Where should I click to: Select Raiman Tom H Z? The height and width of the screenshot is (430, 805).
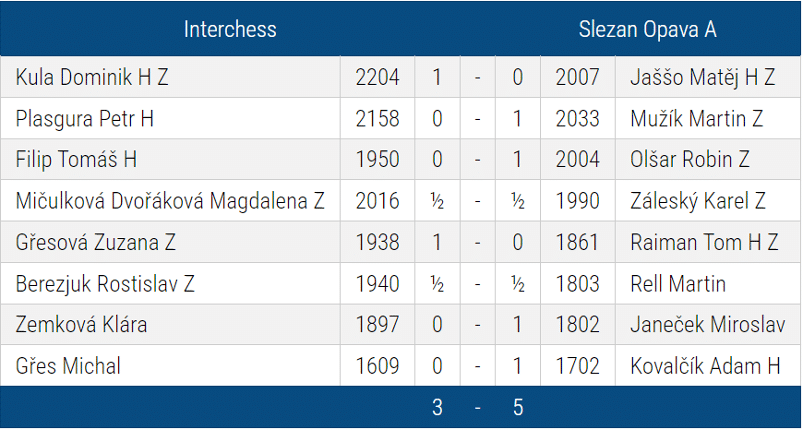tap(704, 242)
